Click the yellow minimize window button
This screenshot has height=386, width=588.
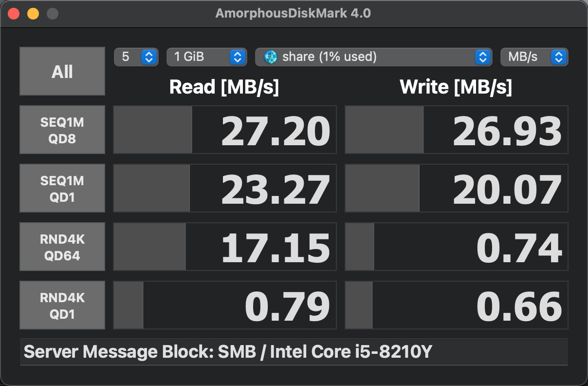(33, 13)
